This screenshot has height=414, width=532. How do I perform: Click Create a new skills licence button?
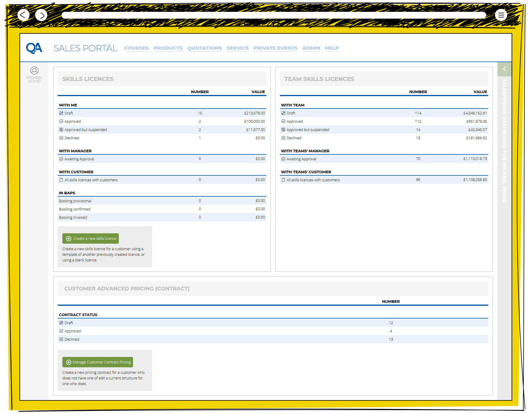pos(90,239)
